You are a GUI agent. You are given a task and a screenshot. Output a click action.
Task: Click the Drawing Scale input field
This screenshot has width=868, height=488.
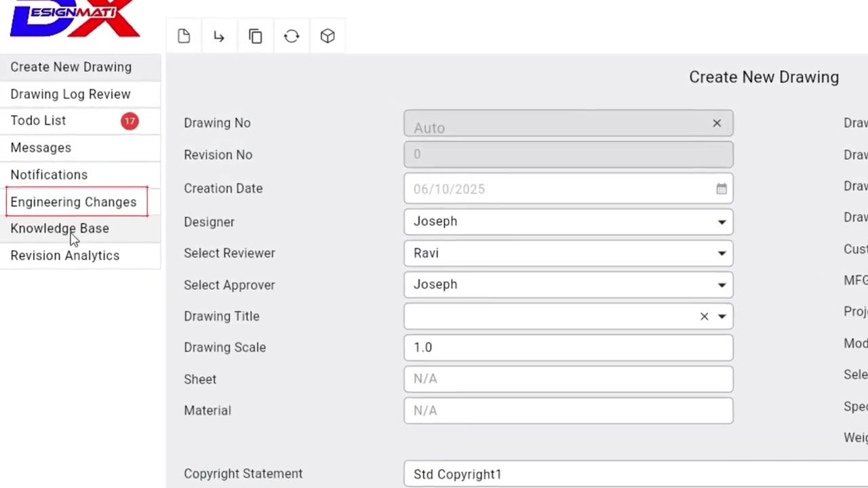click(x=568, y=348)
